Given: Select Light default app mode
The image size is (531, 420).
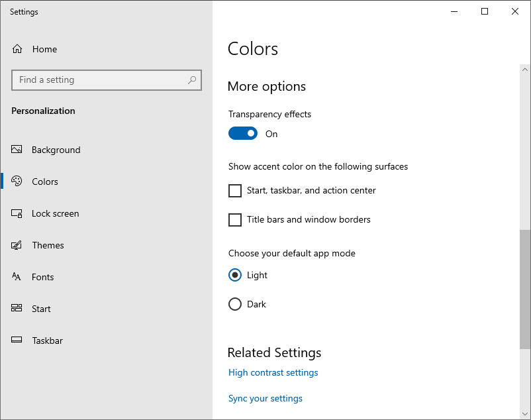Looking at the screenshot, I should (x=235, y=275).
